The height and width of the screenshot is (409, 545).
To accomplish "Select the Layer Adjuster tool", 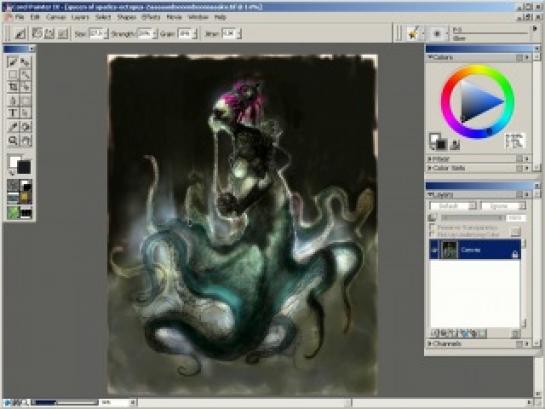I will point(25,62).
